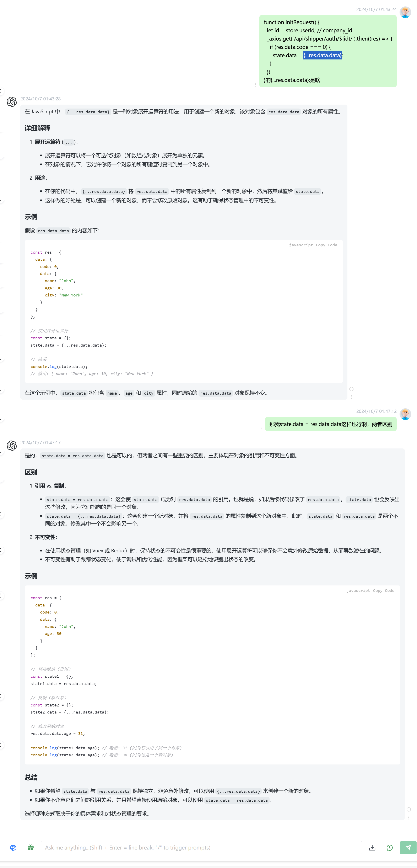
Task: Regenerate the second assistant reply
Action: click(408, 809)
